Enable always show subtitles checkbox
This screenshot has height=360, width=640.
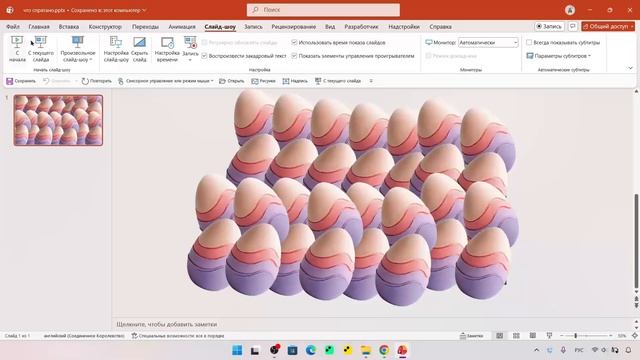[529, 42]
